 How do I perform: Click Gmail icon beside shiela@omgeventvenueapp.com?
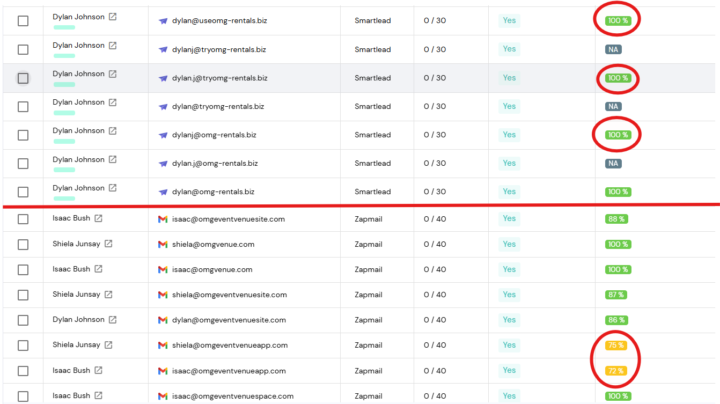click(163, 345)
